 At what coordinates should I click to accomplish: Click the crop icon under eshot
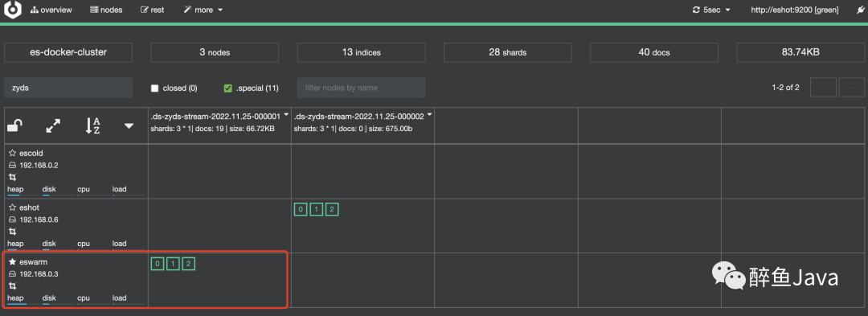coord(12,232)
